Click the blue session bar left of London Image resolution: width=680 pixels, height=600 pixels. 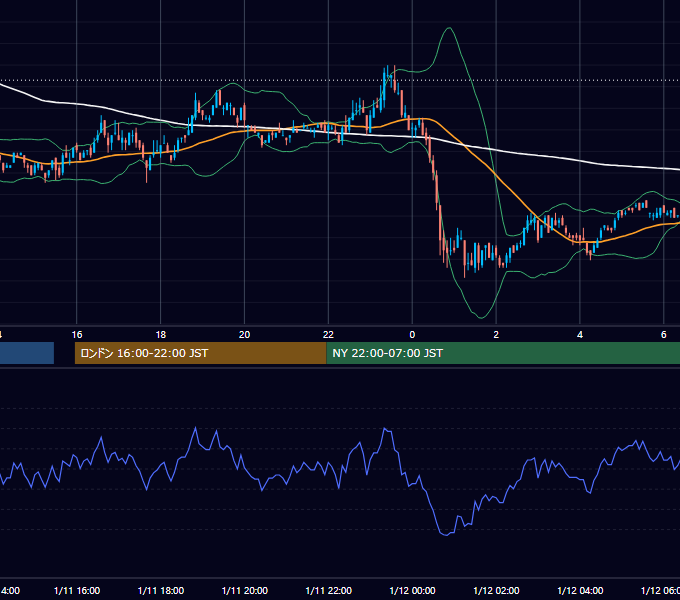(x=27, y=353)
